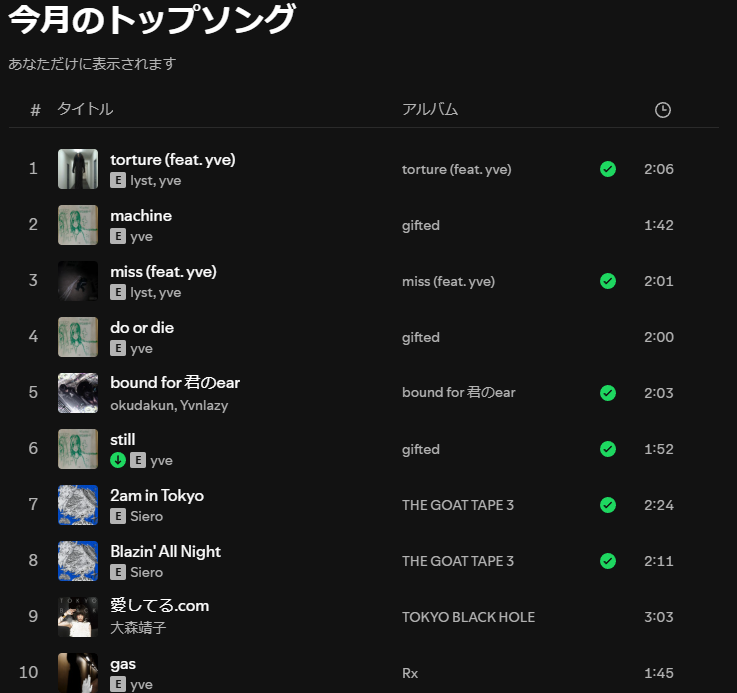This screenshot has height=693, width=737.
Task: Toggle saved checkmark for 2am in Tokyo
Action: pyautogui.click(x=608, y=505)
